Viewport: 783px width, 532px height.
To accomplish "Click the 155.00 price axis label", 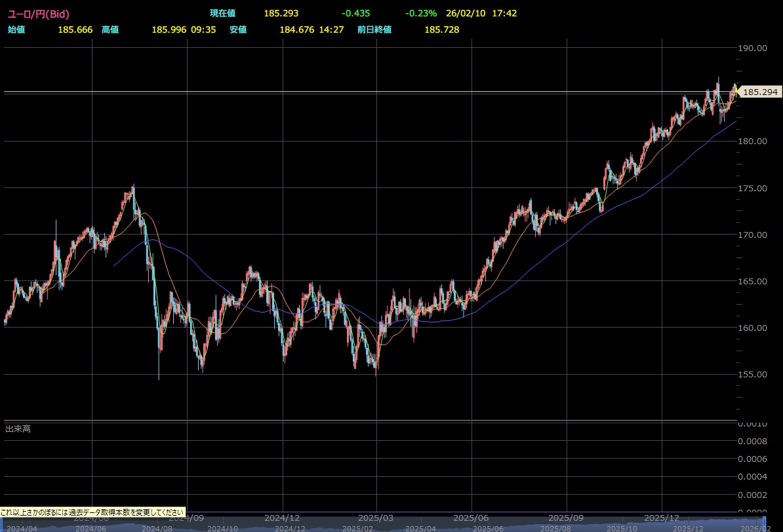I will click(x=753, y=374).
